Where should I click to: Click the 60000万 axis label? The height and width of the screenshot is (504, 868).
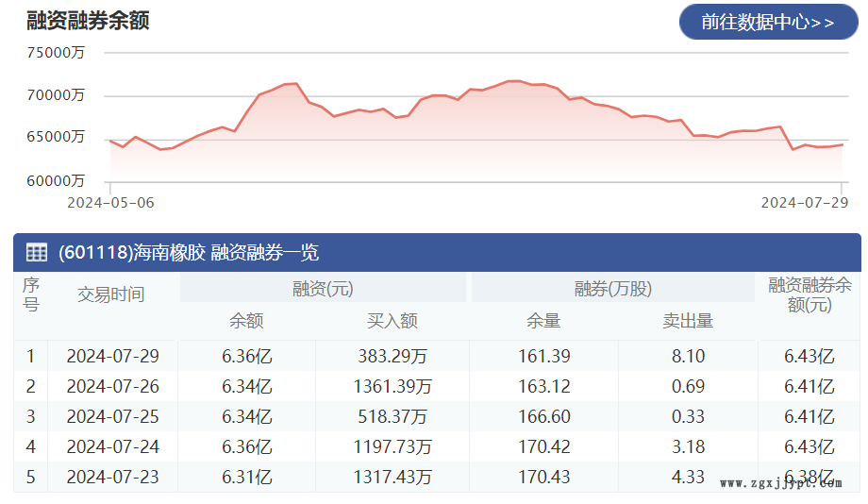56,181
